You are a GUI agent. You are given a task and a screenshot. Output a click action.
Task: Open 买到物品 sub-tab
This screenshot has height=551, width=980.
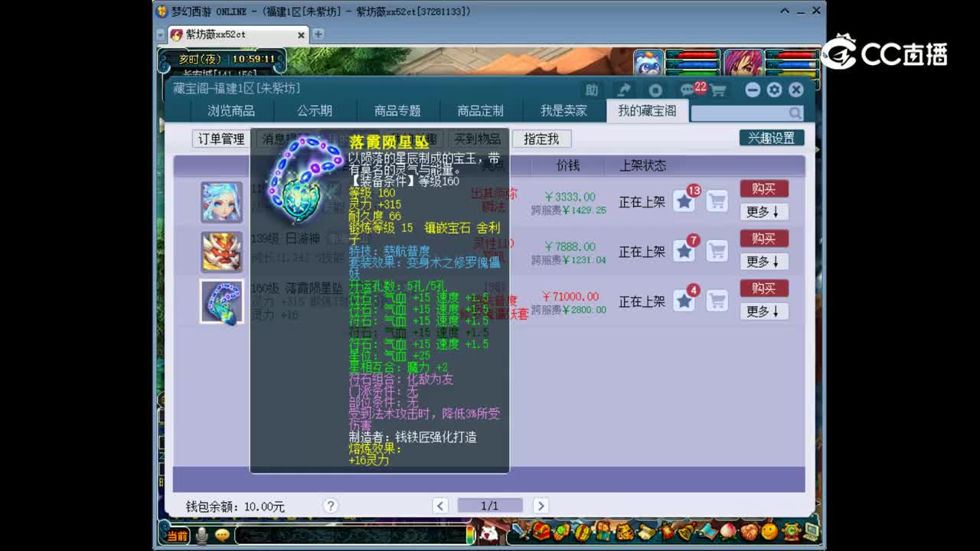pyautogui.click(x=478, y=139)
